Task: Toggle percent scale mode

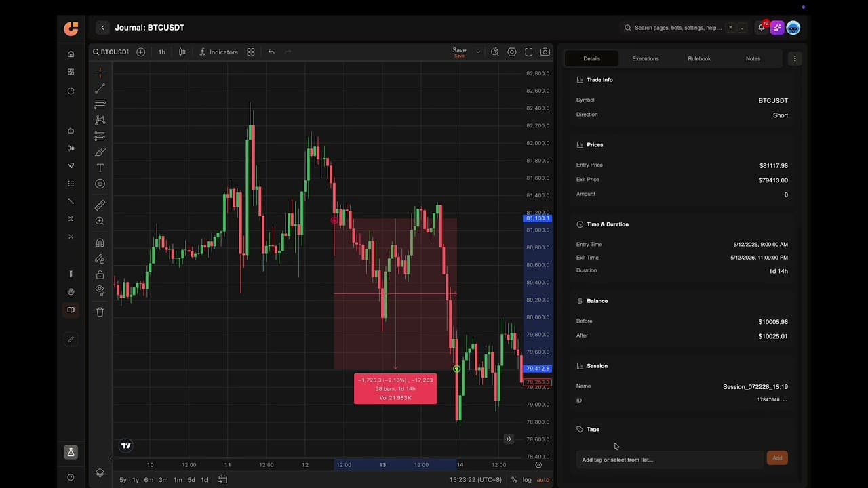Action: coord(514,480)
